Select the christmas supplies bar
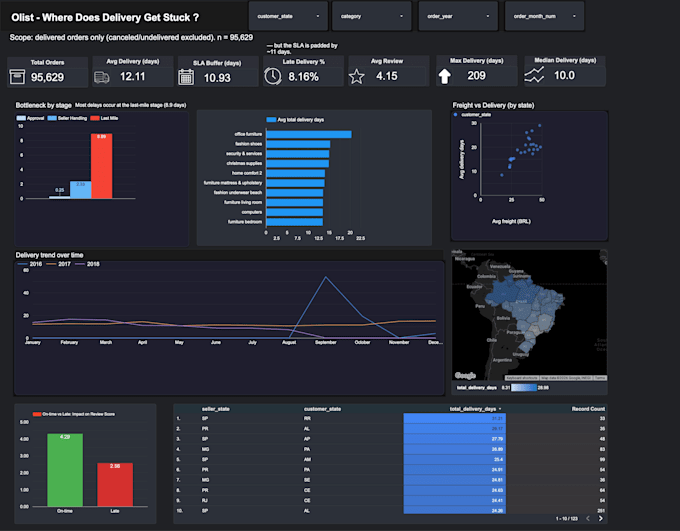 click(x=298, y=164)
